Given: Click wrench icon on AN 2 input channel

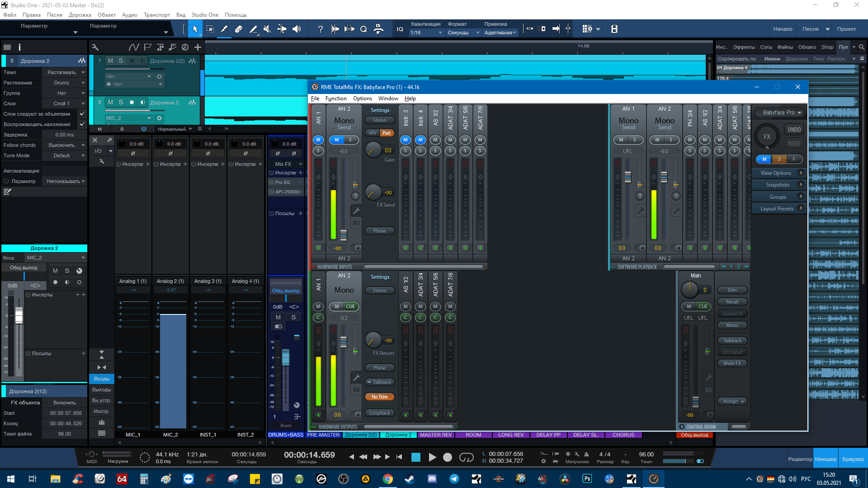Looking at the screenshot, I should (356, 211).
